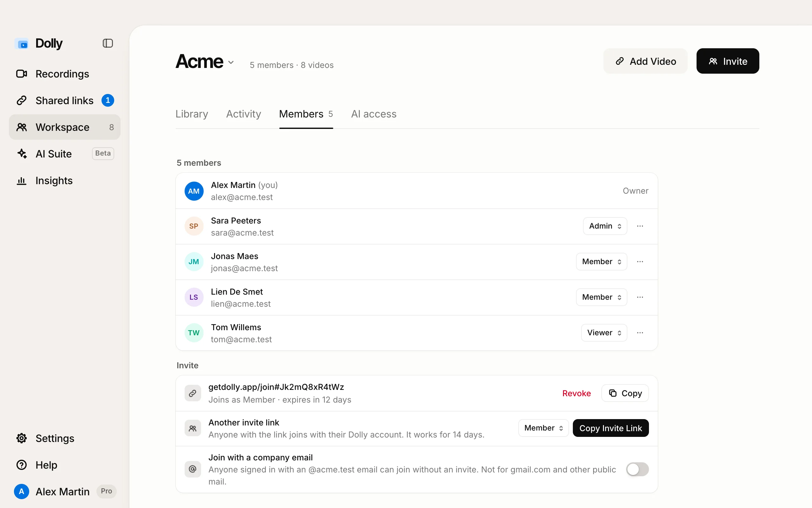Open Lien De Smet's more options menu
This screenshot has width=812, height=508.
pyautogui.click(x=640, y=297)
